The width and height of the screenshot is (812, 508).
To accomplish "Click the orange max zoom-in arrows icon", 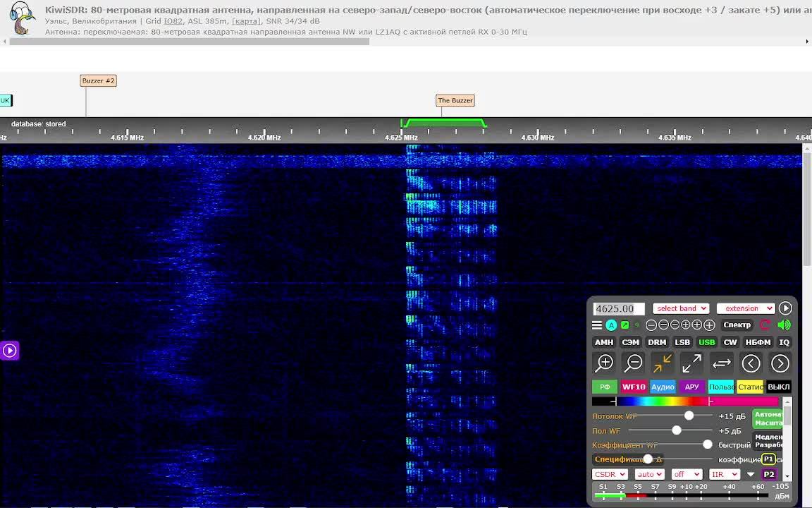I will click(663, 363).
